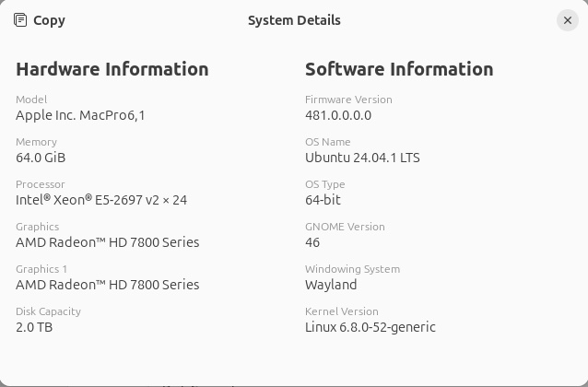
Task: Select the 2.0 TB disk capacity value
Action: 34,327
